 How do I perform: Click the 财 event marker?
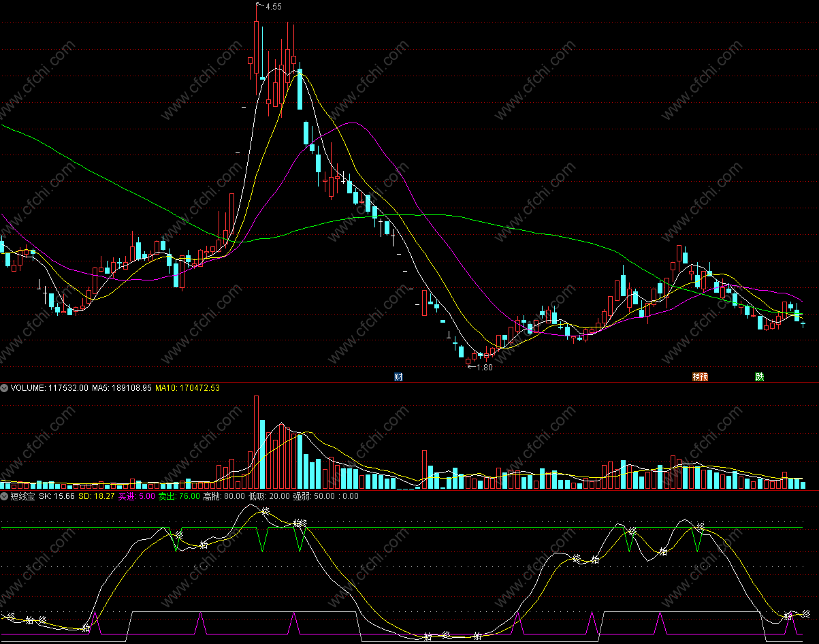pos(399,376)
